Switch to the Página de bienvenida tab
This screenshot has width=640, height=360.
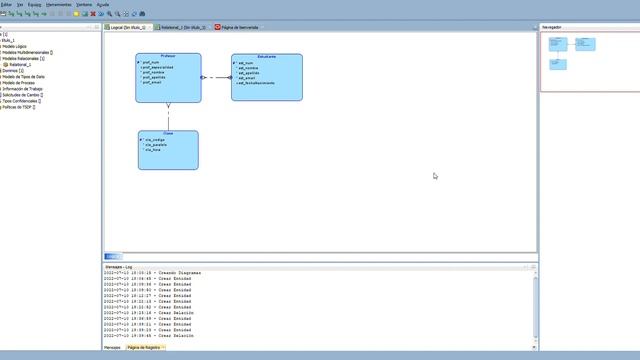tap(240, 27)
